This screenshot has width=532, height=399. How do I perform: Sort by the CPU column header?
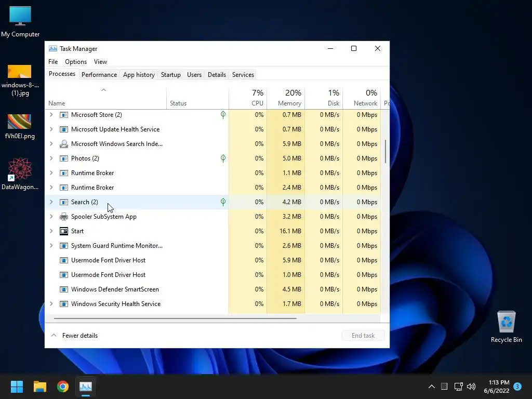[248, 98]
